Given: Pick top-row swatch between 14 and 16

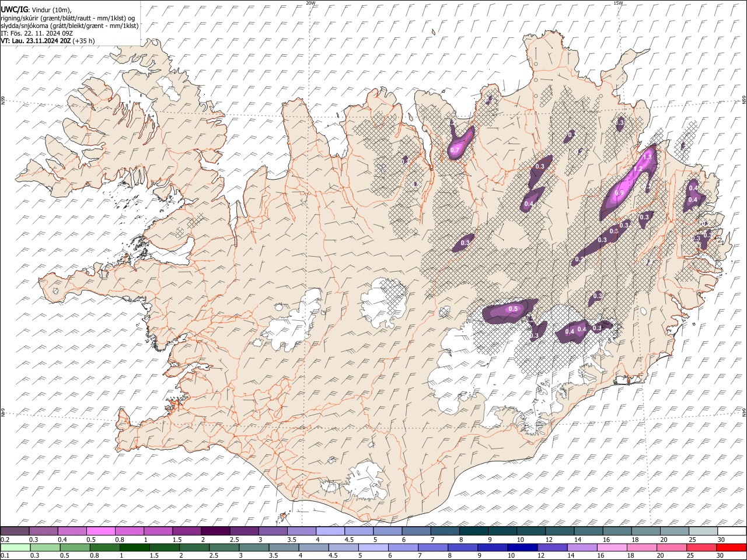Looking at the screenshot, I should click(x=588, y=531).
